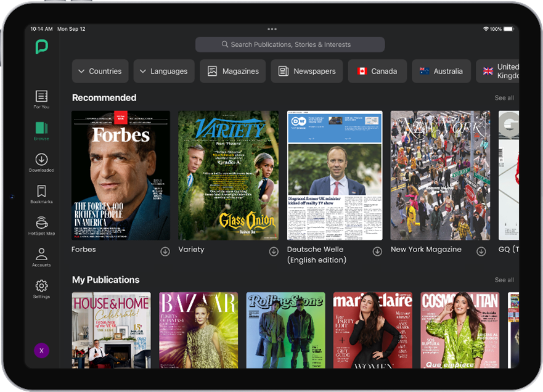The image size is (543, 392).
Task: Click See all for Recommended
Action: click(x=504, y=98)
